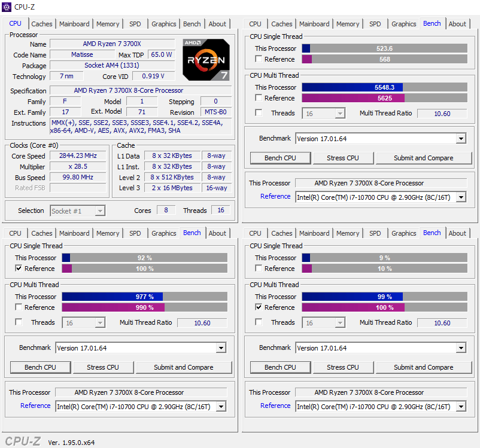
Task: Uncheck multi-thread Reference checkbox in bottom-right panel
Action: coord(259,307)
